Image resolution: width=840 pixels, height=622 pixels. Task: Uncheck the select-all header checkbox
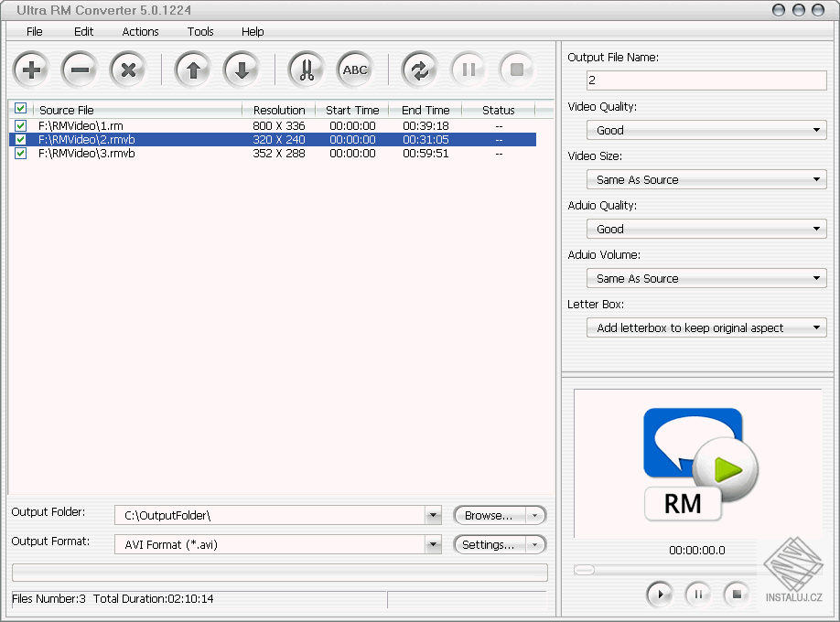[20, 108]
